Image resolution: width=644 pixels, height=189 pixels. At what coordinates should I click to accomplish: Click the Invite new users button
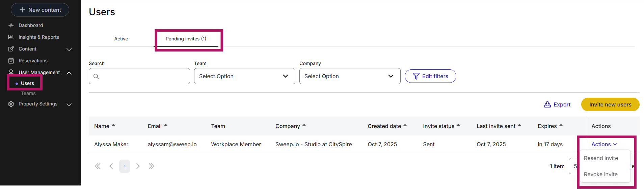(x=610, y=104)
